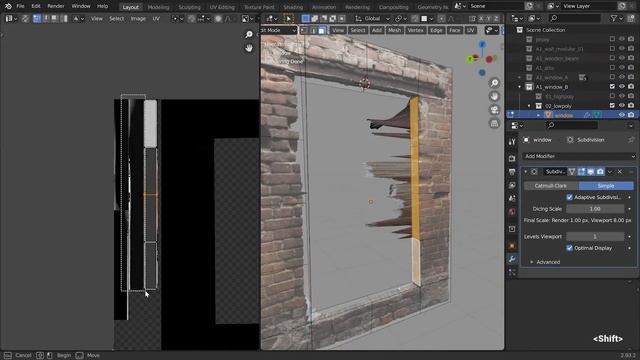Image resolution: width=640 pixels, height=360 pixels.
Task: Check the A1_attic collection checkbox
Action: click(612, 67)
